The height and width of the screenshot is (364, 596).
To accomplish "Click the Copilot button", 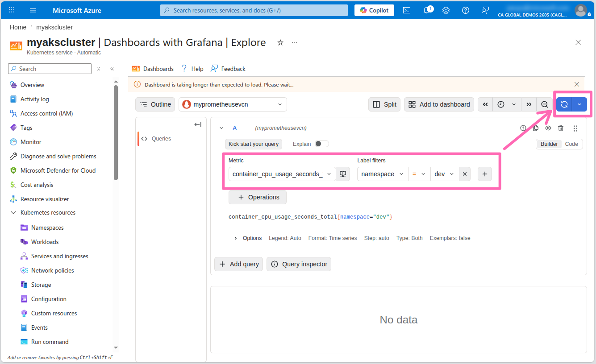I will point(374,10).
